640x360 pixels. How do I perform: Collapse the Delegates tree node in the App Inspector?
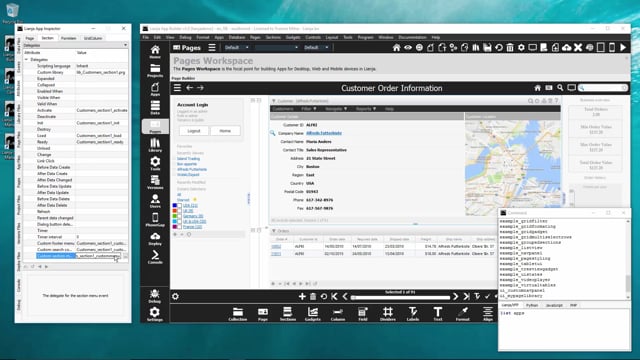click(27, 60)
